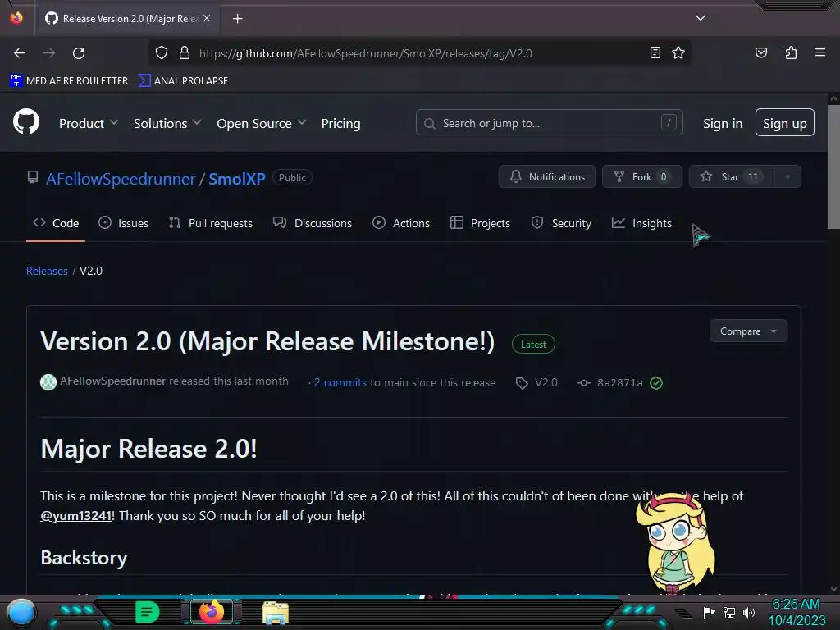Reload the page with refresh icon

pyautogui.click(x=79, y=53)
